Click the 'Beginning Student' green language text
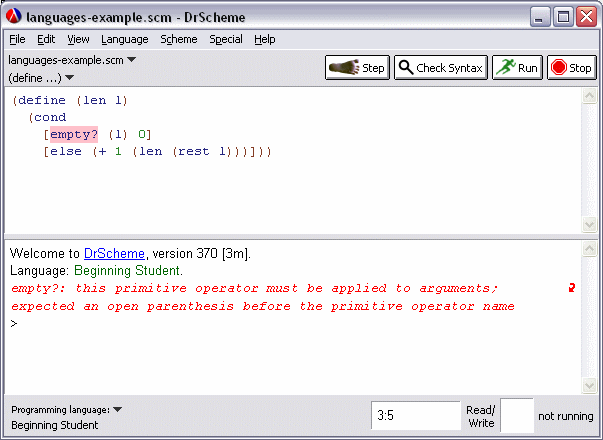The height and width of the screenshot is (440, 603). click(x=128, y=271)
